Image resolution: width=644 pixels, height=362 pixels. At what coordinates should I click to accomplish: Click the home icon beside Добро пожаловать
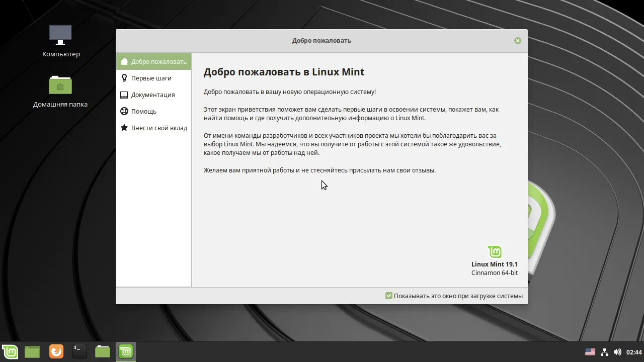click(124, 61)
